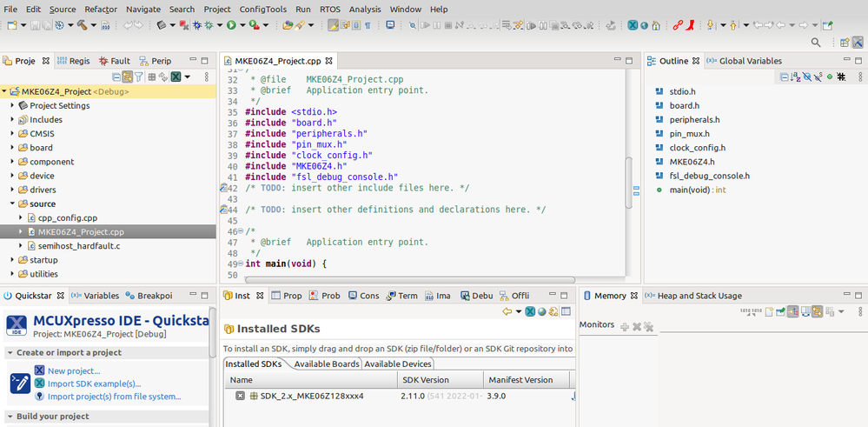Click the globe icon in Installed SDKs toolbar

point(542,312)
